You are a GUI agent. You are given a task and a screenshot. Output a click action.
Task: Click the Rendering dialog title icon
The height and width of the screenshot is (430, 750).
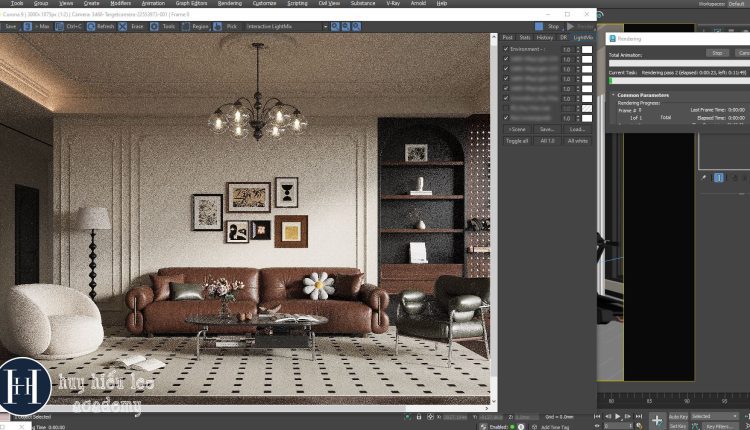point(613,39)
